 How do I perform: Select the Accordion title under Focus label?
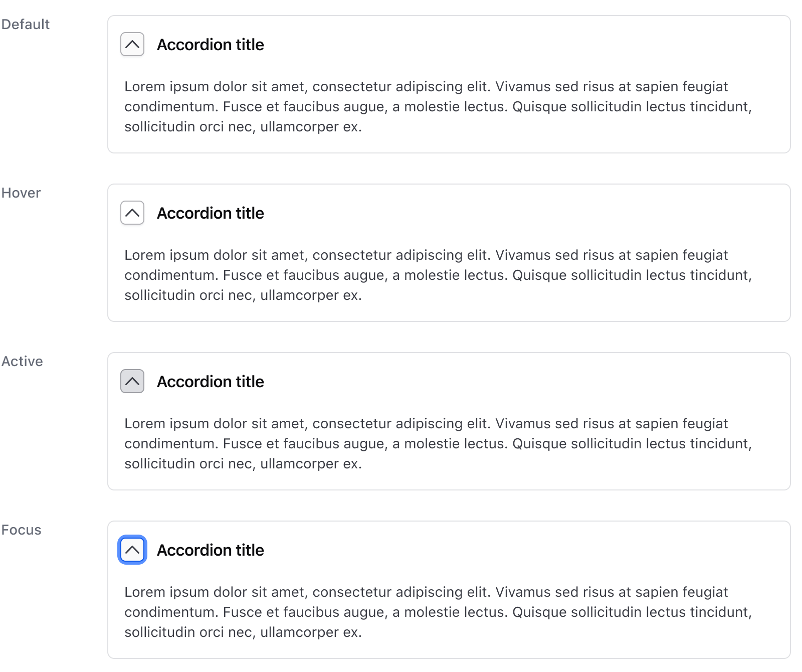[211, 550]
